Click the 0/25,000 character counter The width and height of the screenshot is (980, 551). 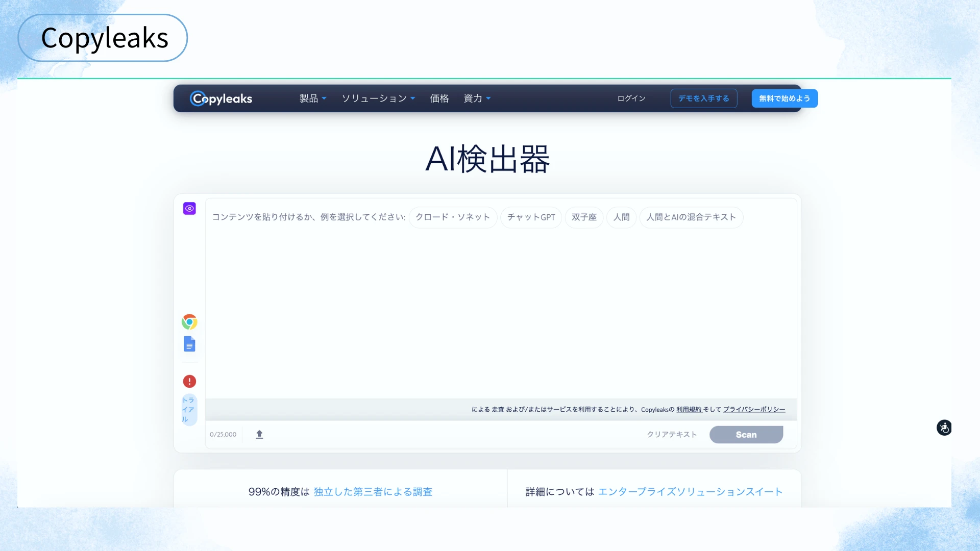point(223,434)
